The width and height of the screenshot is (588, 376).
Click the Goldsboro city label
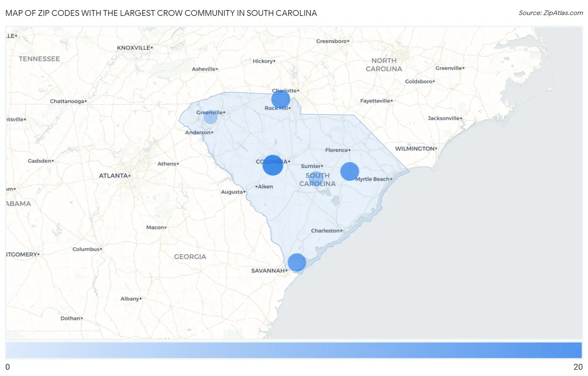coord(419,82)
